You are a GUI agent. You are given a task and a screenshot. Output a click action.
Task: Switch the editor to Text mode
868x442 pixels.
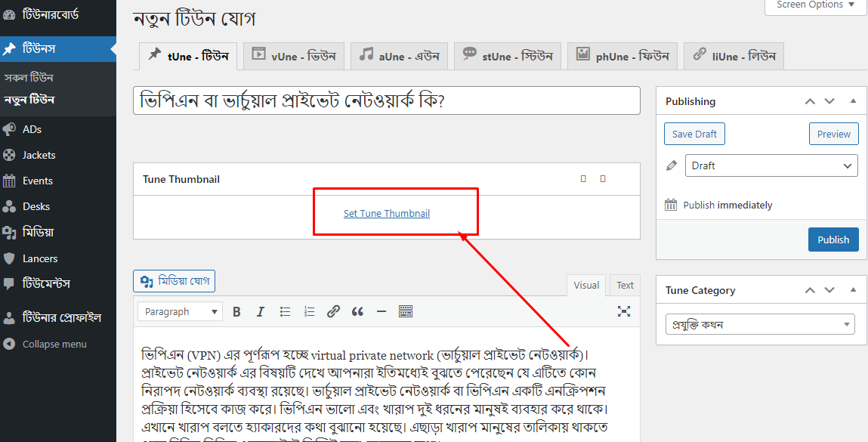point(624,285)
